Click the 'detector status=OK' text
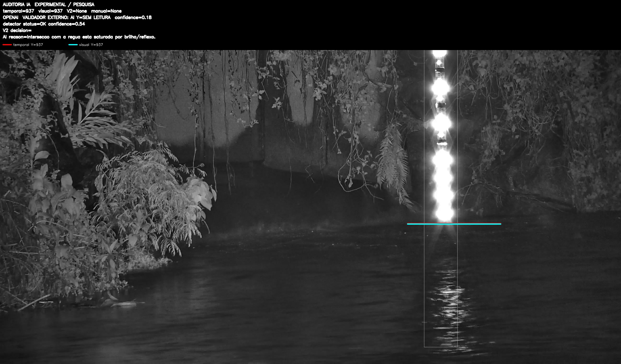The height and width of the screenshot is (364, 621). tap(24, 24)
